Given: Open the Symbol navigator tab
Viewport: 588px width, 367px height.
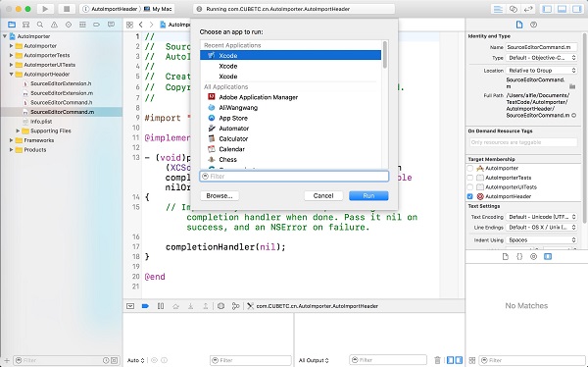Looking at the screenshot, I should 25,25.
